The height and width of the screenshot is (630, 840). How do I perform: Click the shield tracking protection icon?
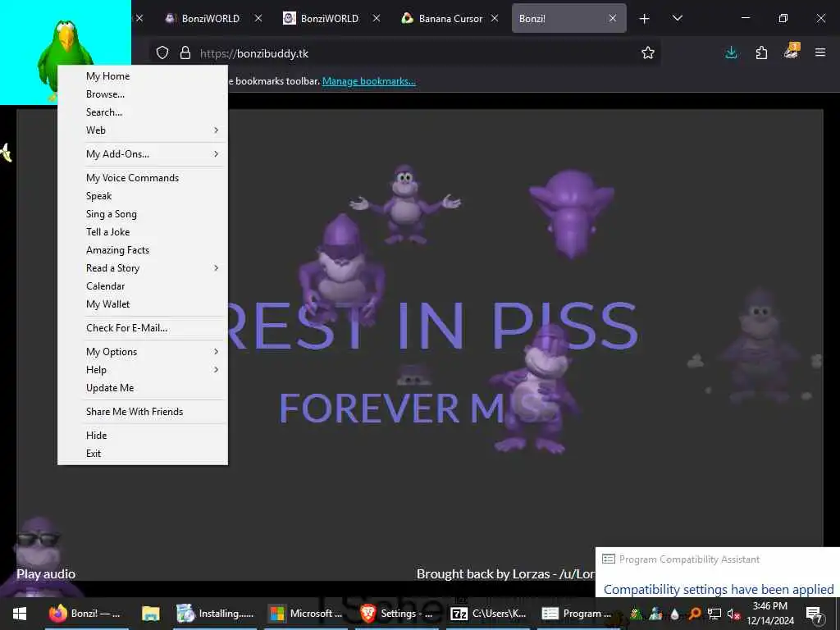(162, 52)
